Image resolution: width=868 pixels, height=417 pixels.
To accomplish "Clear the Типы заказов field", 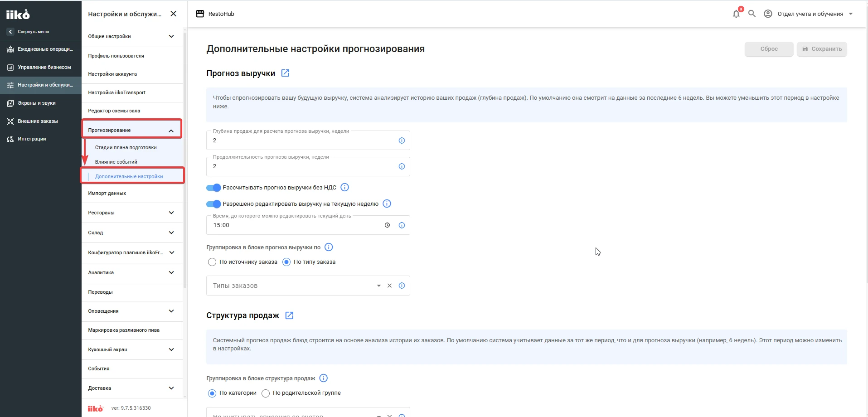I will 389,286.
